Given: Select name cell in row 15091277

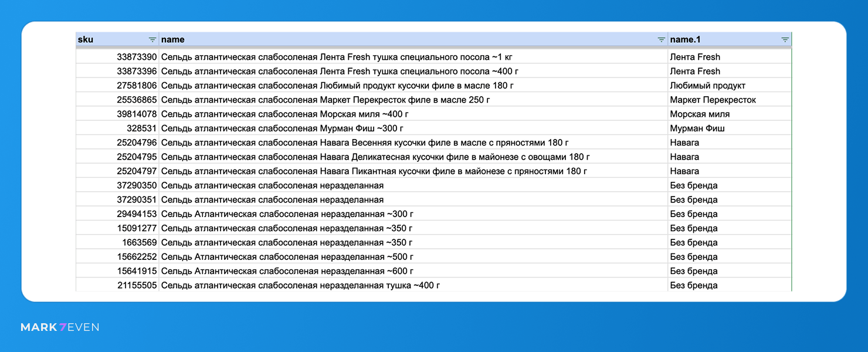Looking at the screenshot, I should [x=413, y=228].
